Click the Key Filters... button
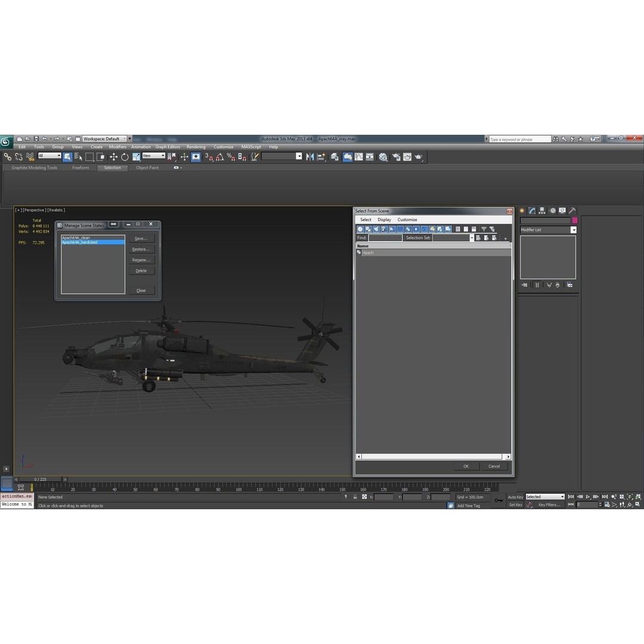The width and height of the screenshot is (644, 644). click(x=549, y=505)
